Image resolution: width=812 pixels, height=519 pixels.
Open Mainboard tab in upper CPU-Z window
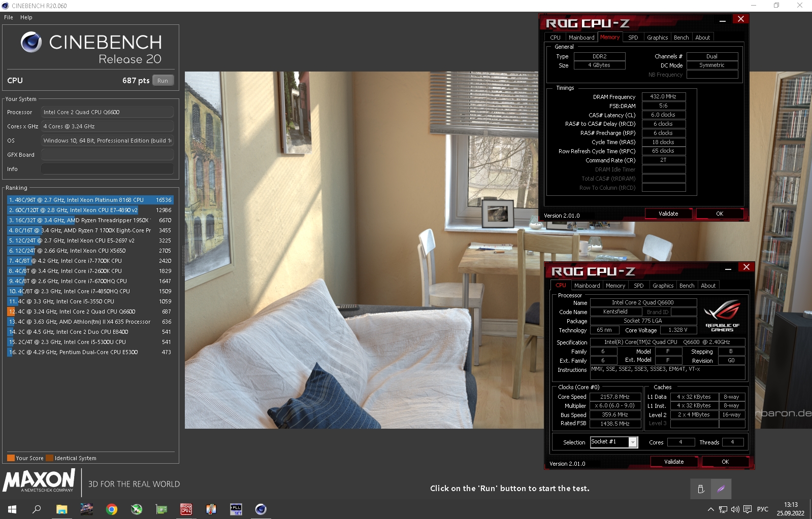[581, 38]
